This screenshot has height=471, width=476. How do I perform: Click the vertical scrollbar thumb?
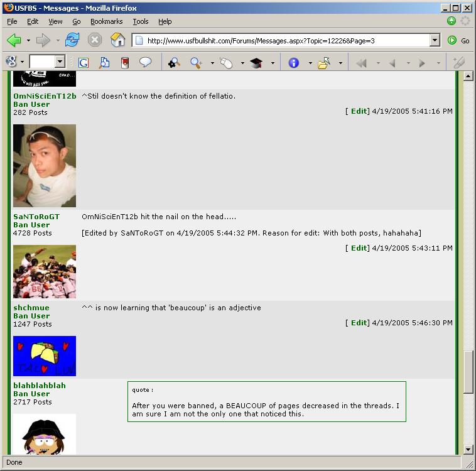[468, 372]
